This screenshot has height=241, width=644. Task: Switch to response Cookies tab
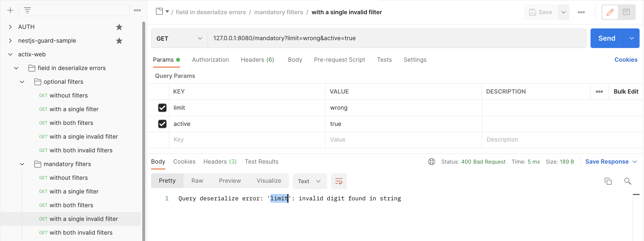pos(184,162)
